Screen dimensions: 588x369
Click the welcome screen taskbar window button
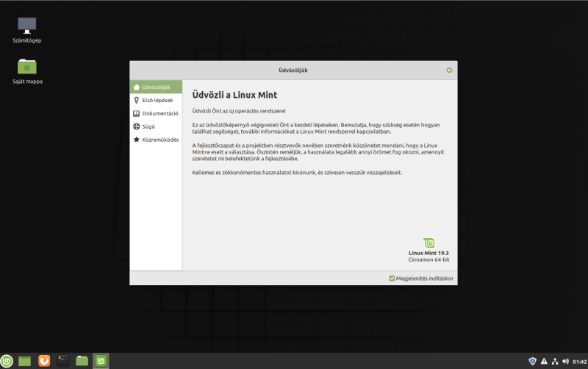[101, 361]
